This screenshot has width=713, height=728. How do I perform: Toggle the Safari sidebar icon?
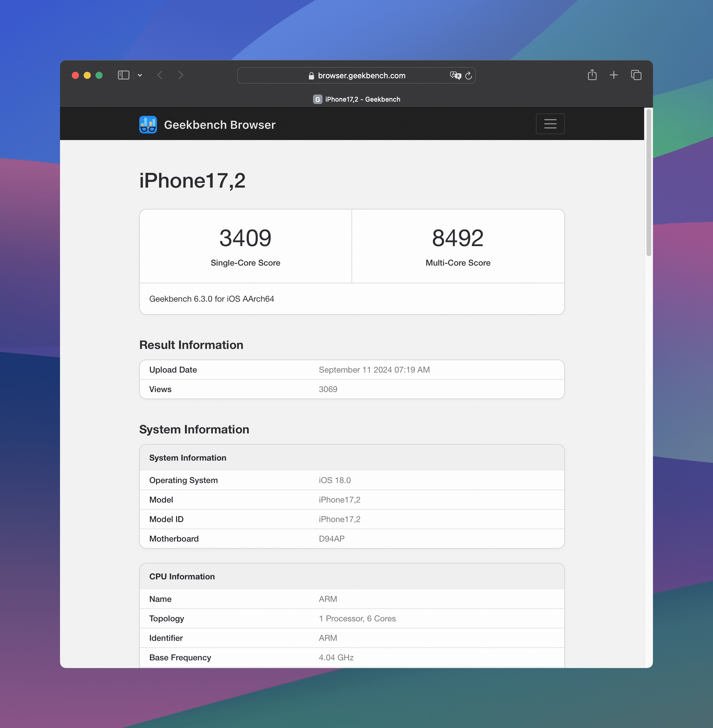coord(124,75)
